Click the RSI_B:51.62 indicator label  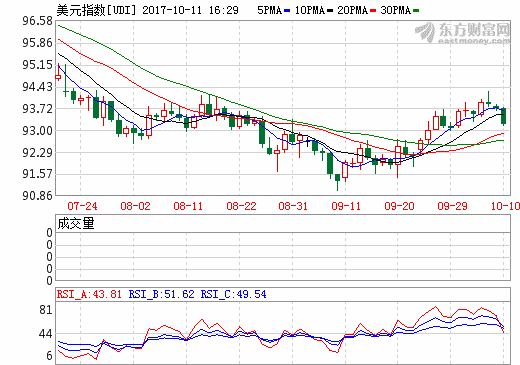(x=161, y=294)
